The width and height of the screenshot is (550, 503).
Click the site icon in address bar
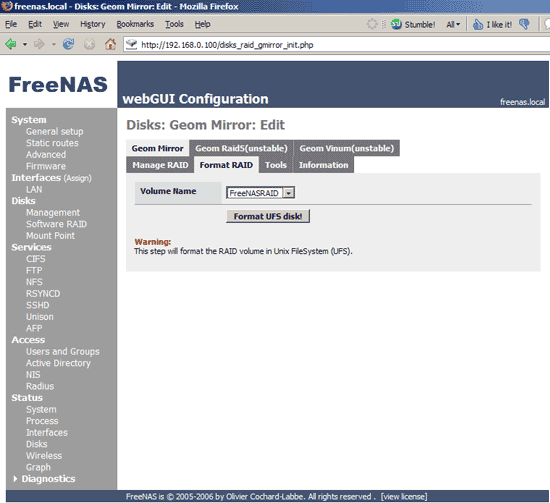click(x=132, y=44)
